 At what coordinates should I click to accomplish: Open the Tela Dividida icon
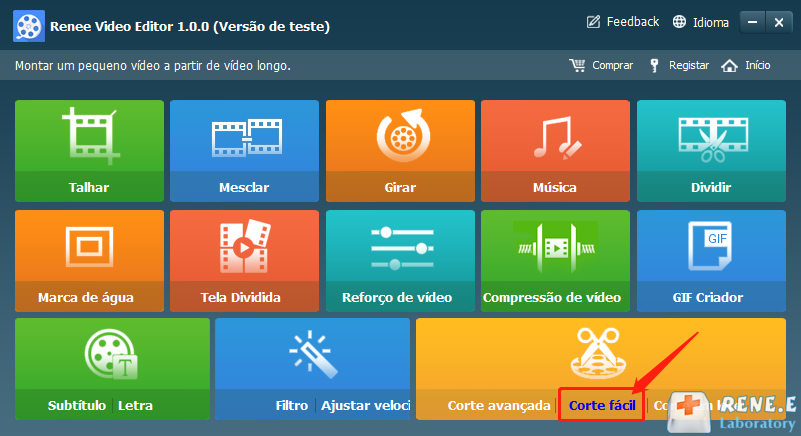pos(245,246)
